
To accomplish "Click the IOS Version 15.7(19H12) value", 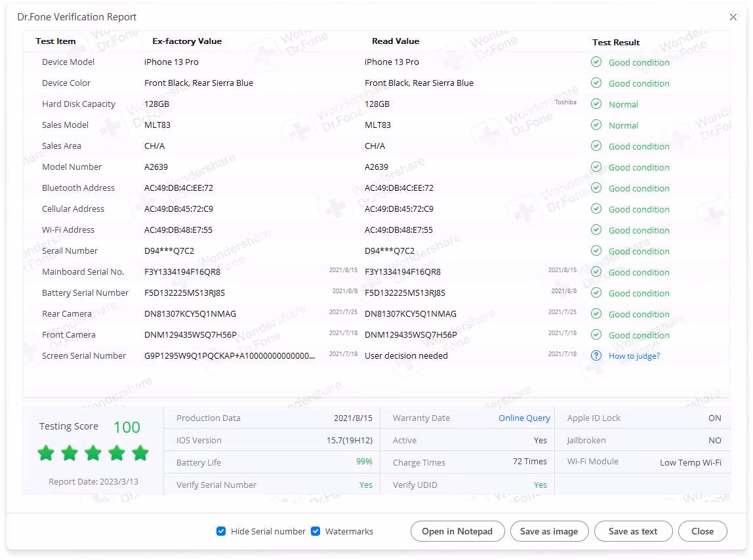I will (350, 441).
